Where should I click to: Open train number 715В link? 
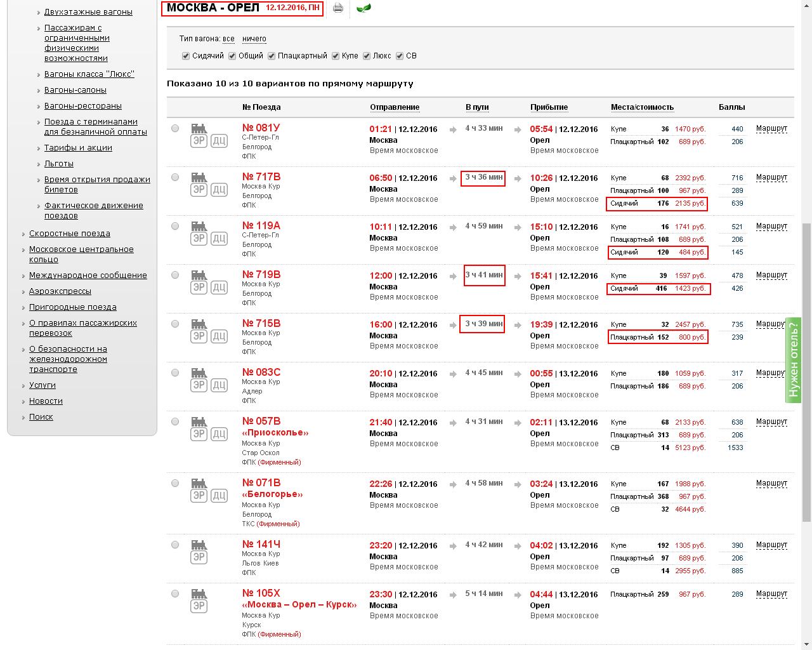[x=261, y=324]
